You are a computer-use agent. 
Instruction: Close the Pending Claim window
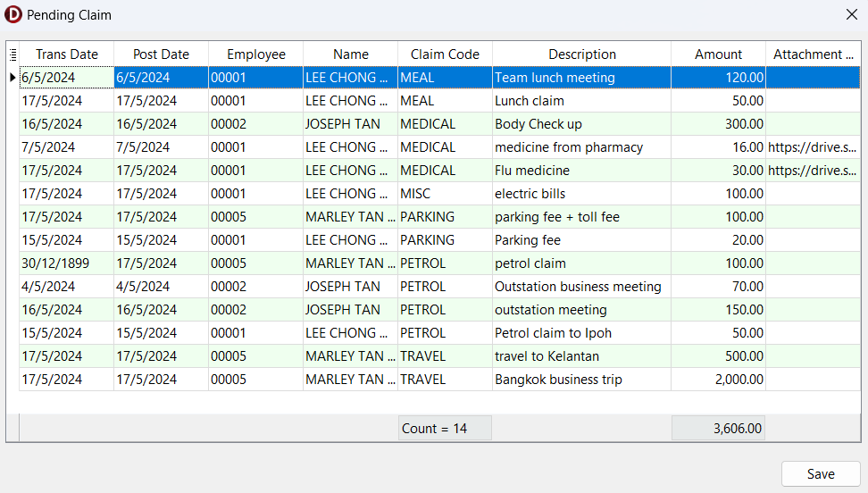click(x=852, y=15)
